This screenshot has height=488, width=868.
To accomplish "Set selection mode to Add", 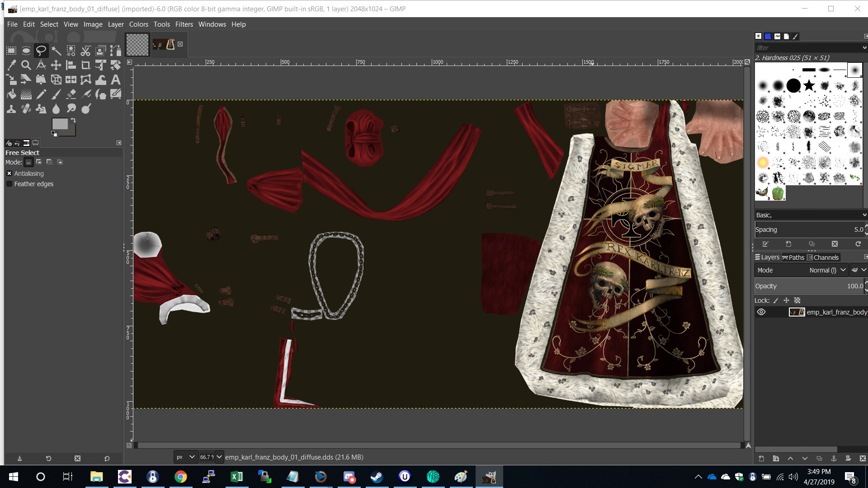I will coord(39,162).
